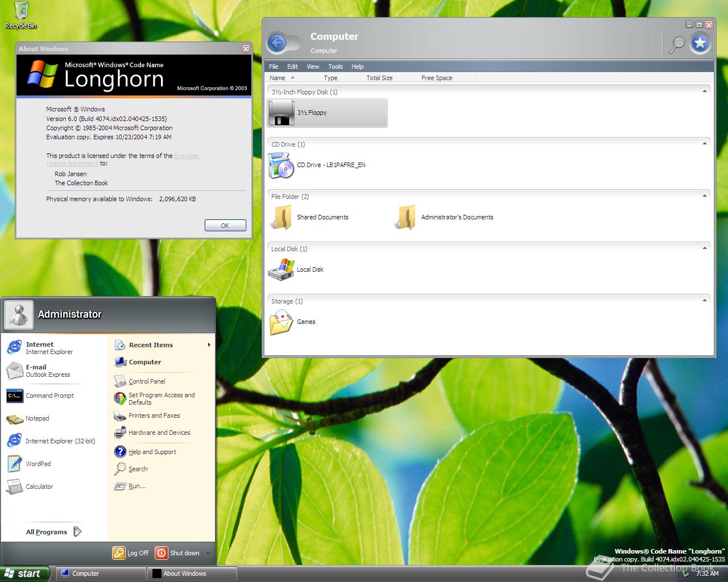Launch Internet Explorer (32-bit)

54,441
